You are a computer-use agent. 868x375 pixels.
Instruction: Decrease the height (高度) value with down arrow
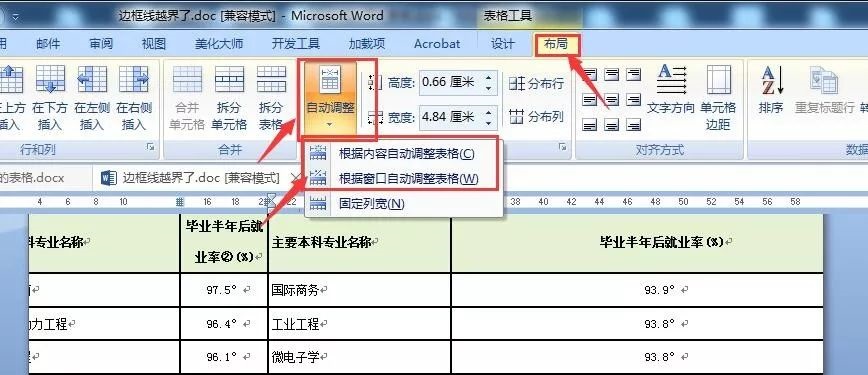click(x=488, y=88)
